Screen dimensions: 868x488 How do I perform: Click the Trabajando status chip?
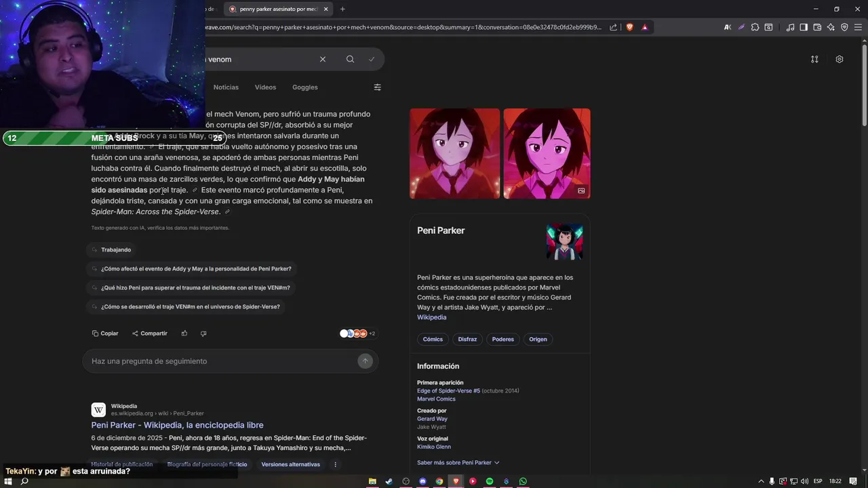coord(111,249)
